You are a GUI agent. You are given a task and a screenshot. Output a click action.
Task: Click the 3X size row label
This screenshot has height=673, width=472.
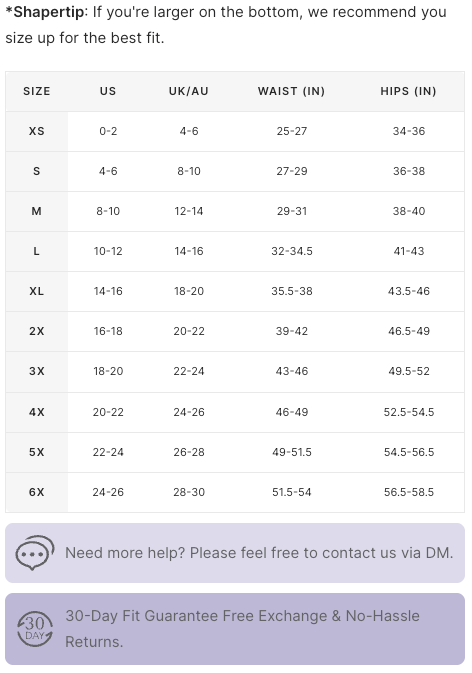pyautogui.click(x=36, y=371)
